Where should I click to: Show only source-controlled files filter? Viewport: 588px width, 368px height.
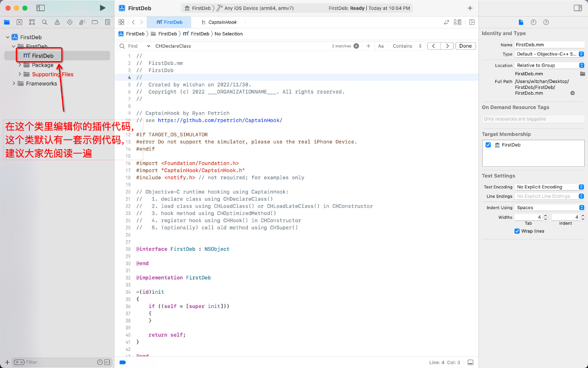pos(107,362)
